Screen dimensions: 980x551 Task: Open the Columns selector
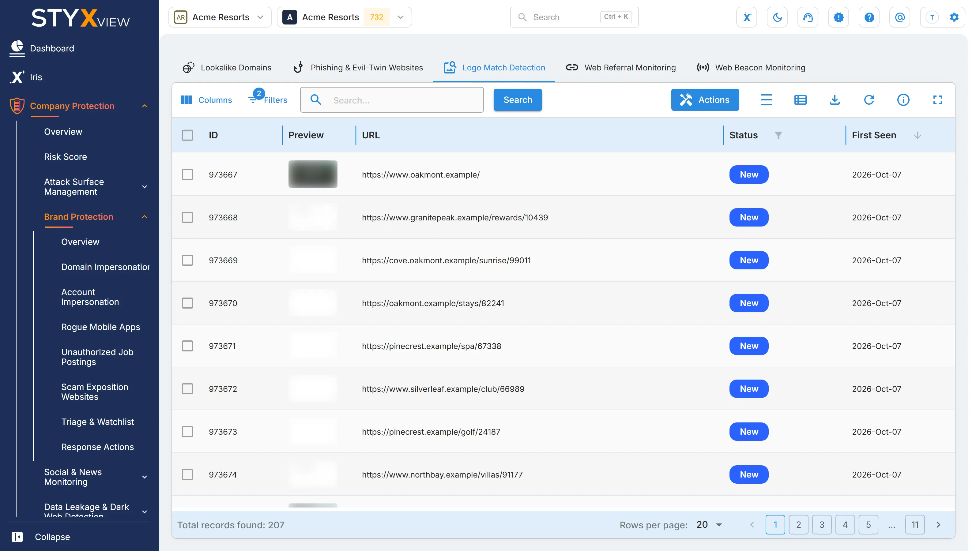coord(206,100)
